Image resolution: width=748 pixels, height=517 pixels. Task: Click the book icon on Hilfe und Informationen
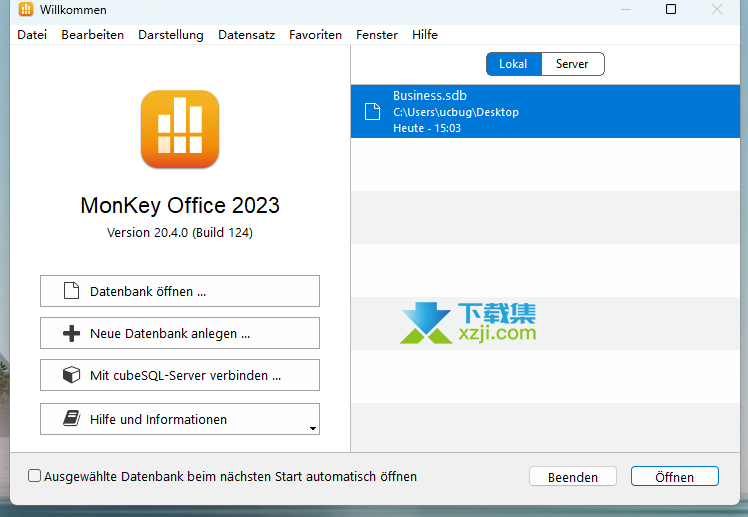click(x=72, y=418)
